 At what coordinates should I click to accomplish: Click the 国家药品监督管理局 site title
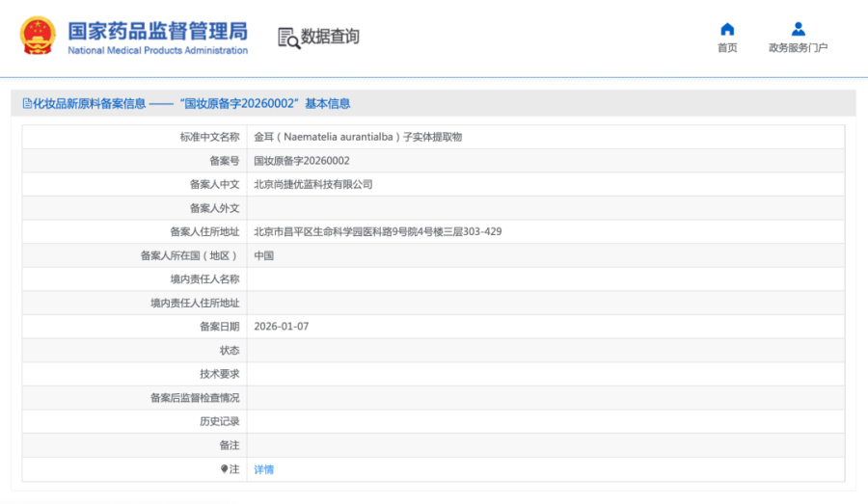(157, 30)
